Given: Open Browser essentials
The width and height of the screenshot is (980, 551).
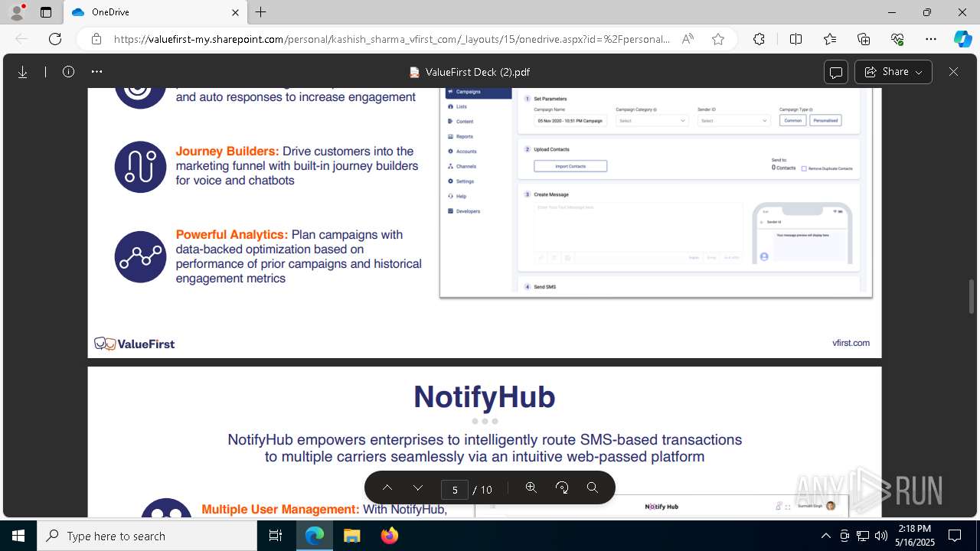Looking at the screenshot, I should coord(897,39).
